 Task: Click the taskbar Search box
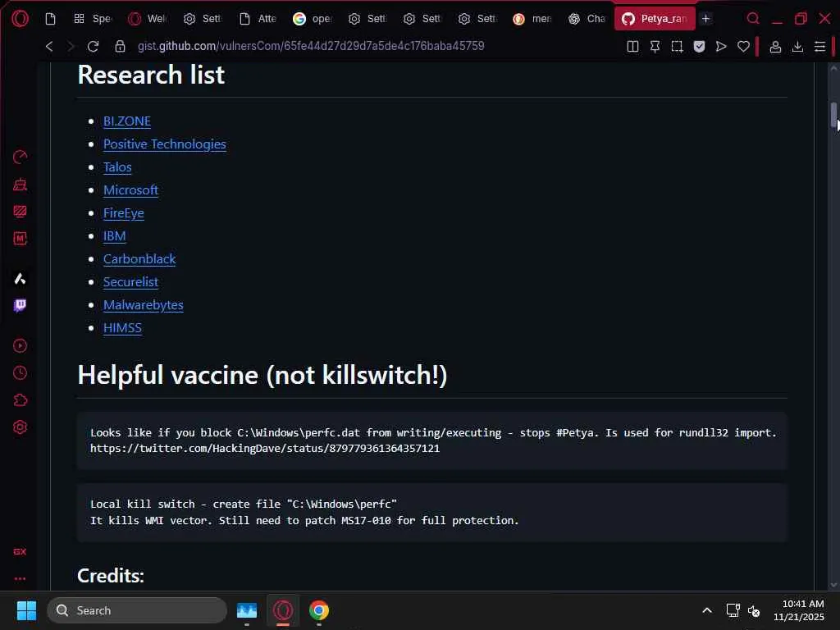pyautogui.click(x=137, y=610)
